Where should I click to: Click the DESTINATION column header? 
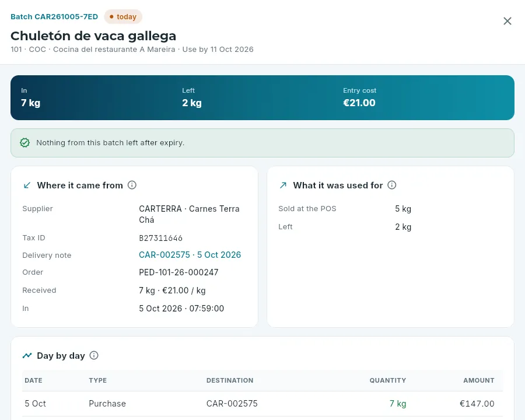230,380
